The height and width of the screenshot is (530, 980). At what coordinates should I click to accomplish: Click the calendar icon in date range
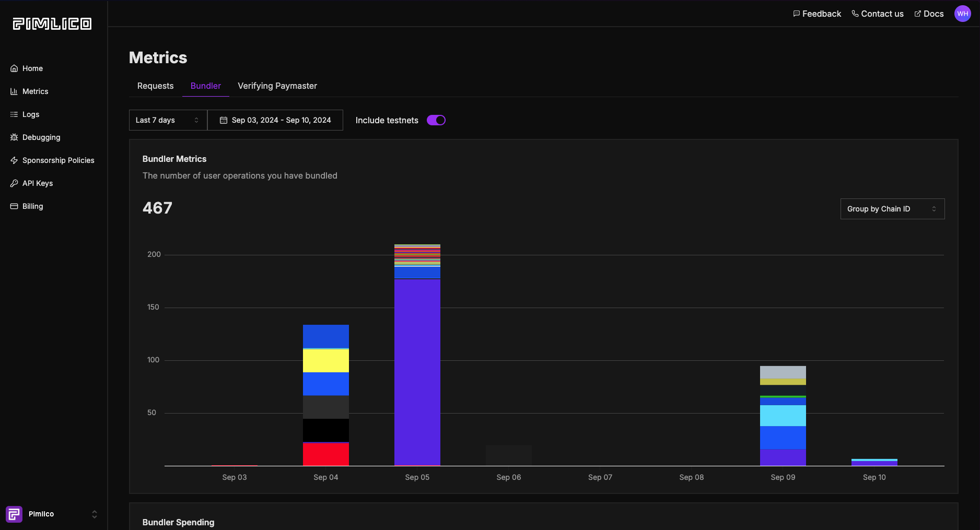[224, 120]
